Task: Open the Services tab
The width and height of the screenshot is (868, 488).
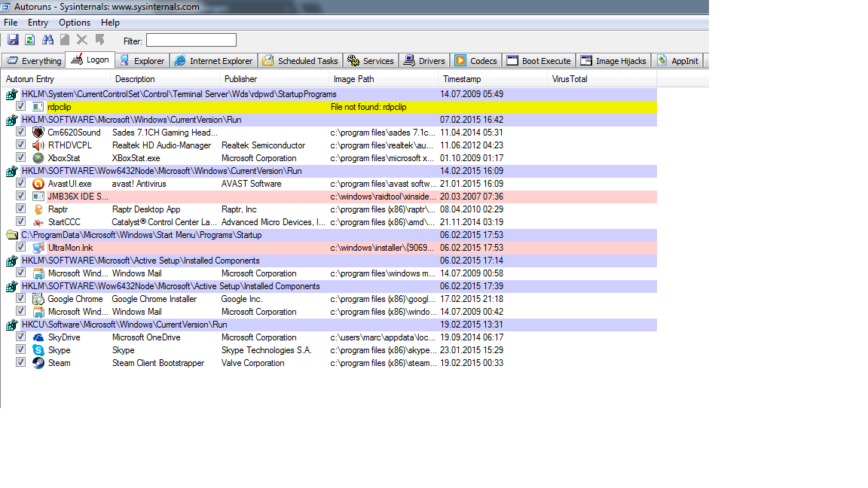Action: pyautogui.click(x=371, y=61)
